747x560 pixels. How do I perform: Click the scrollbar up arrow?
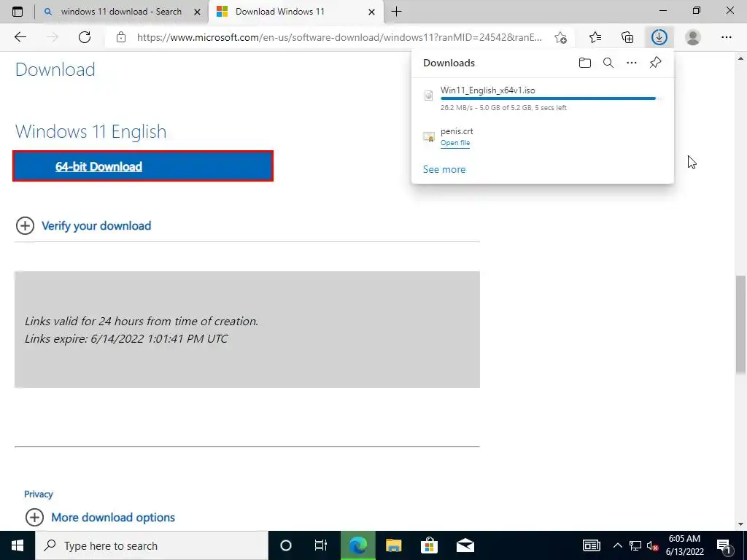[741, 58]
